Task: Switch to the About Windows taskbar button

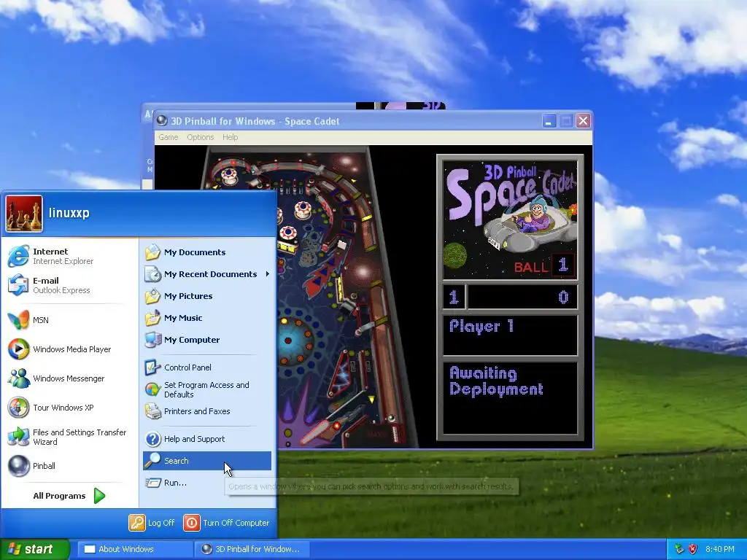Action: coord(135,549)
